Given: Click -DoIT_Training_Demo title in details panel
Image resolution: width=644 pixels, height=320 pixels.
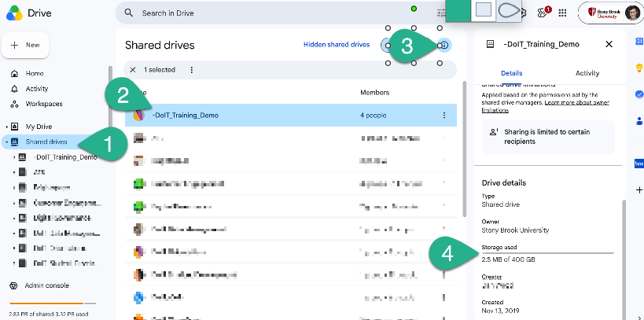Looking at the screenshot, I should (541, 44).
